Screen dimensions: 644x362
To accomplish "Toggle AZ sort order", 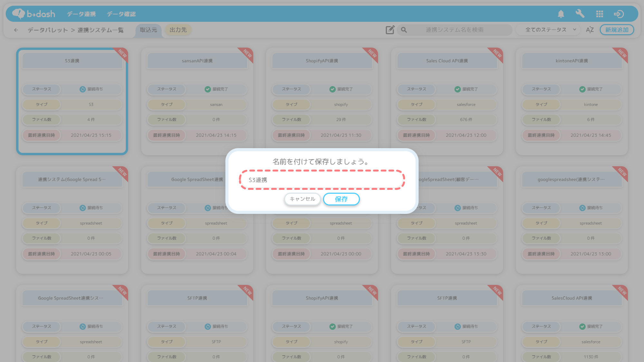I will point(590,30).
